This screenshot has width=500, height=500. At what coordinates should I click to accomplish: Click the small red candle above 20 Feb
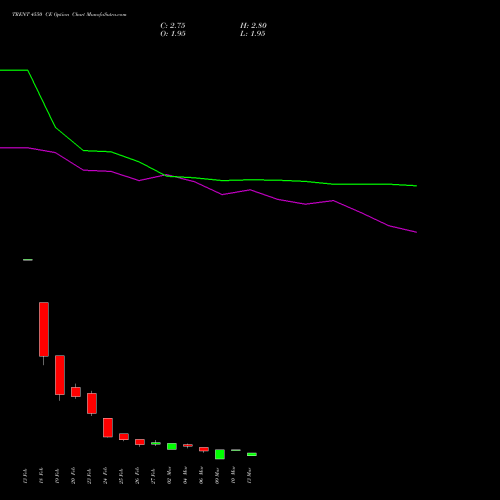click(x=76, y=392)
